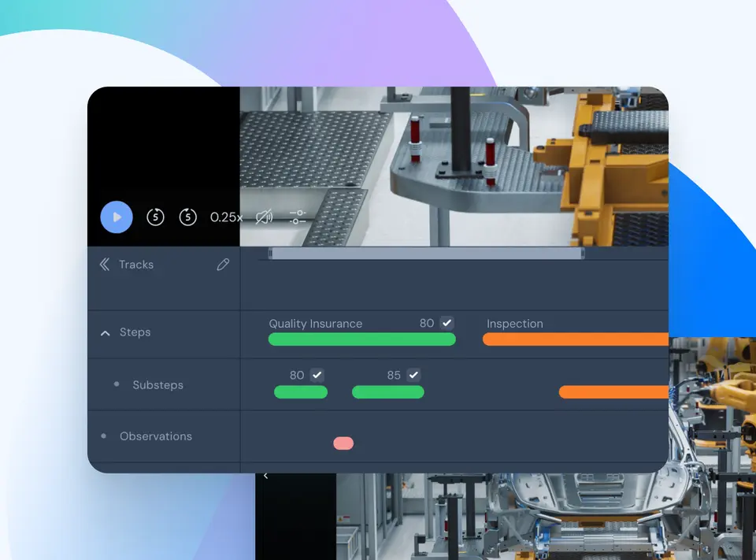This screenshot has height=560, width=756.
Task: Click the Tracks header label
Action: [x=136, y=265]
